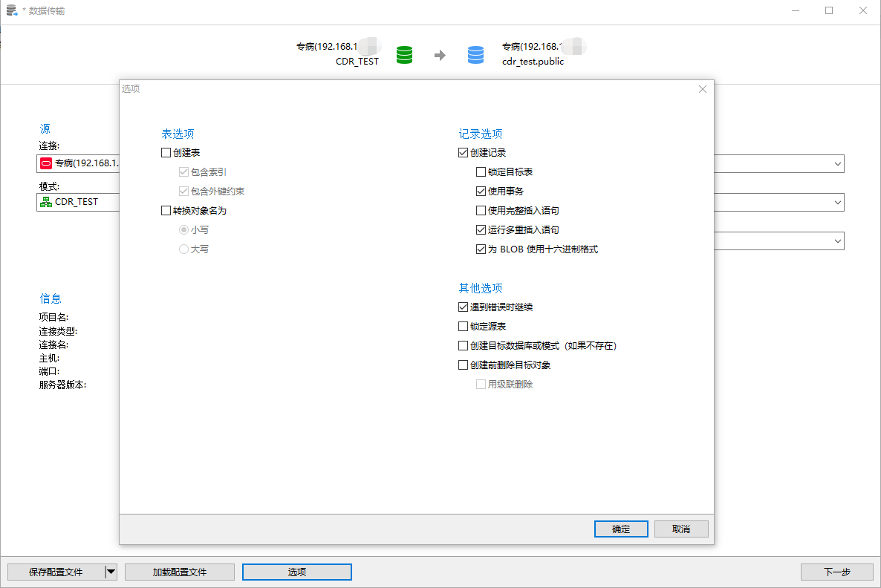The width and height of the screenshot is (881, 588).
Task: Click the 服务器版本: label
Action: (62, 385)
